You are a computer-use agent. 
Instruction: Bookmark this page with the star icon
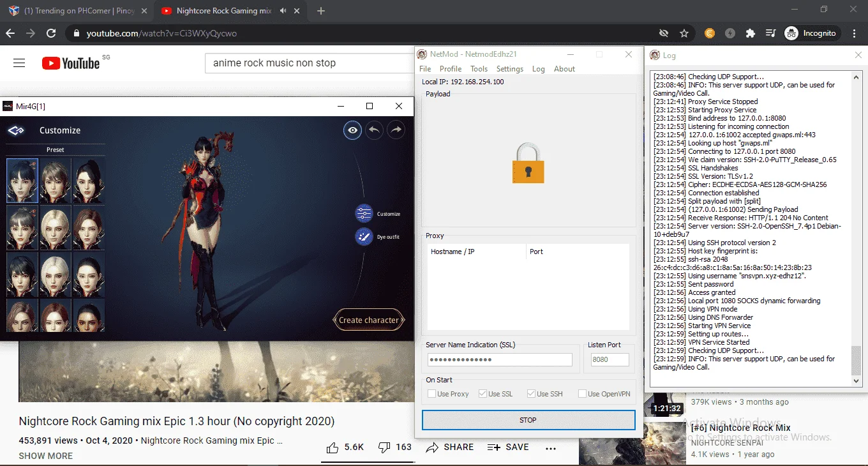tap(684, 33)
